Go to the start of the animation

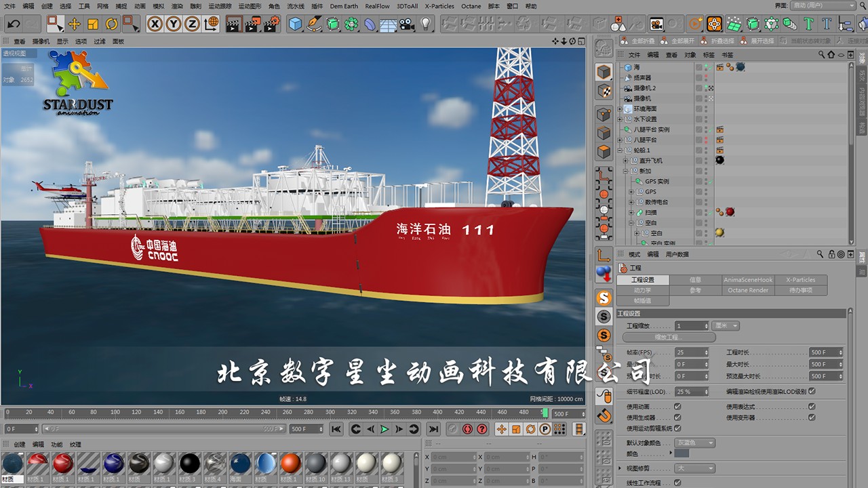click(x=336, y=429)
